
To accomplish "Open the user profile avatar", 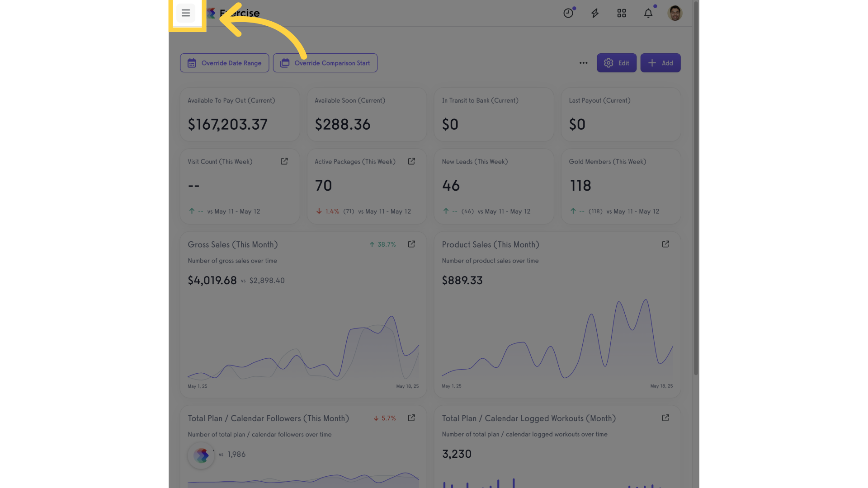I will 675,13.
